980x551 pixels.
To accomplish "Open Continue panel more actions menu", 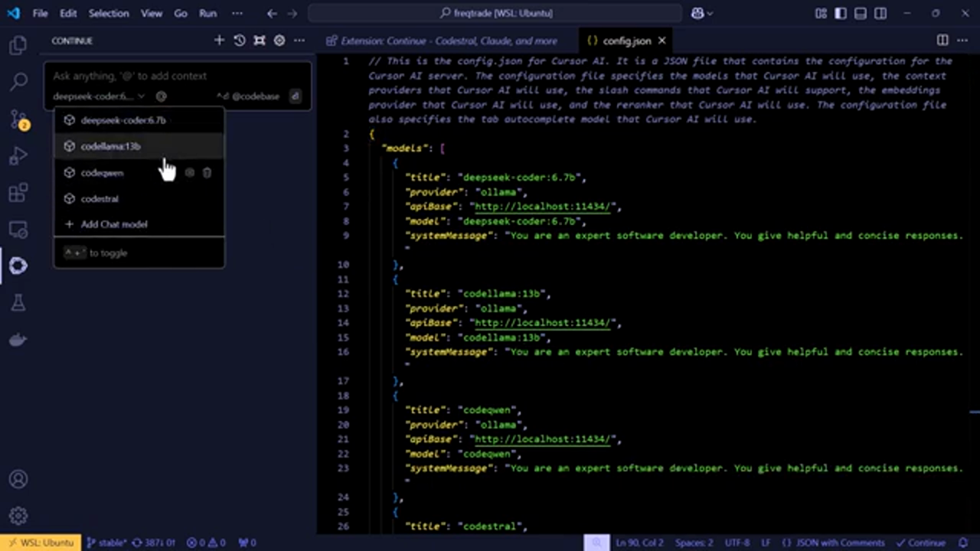I will click(299, 41).
